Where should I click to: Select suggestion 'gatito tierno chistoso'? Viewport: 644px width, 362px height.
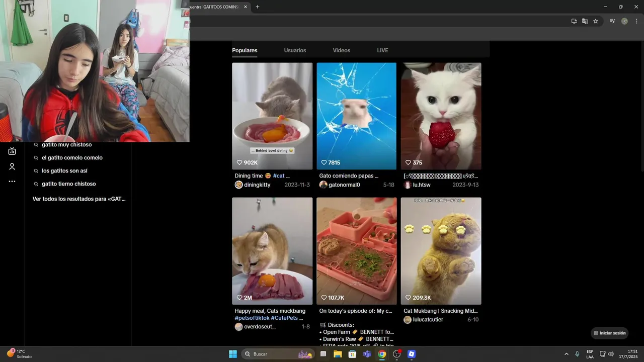point(69,184)
